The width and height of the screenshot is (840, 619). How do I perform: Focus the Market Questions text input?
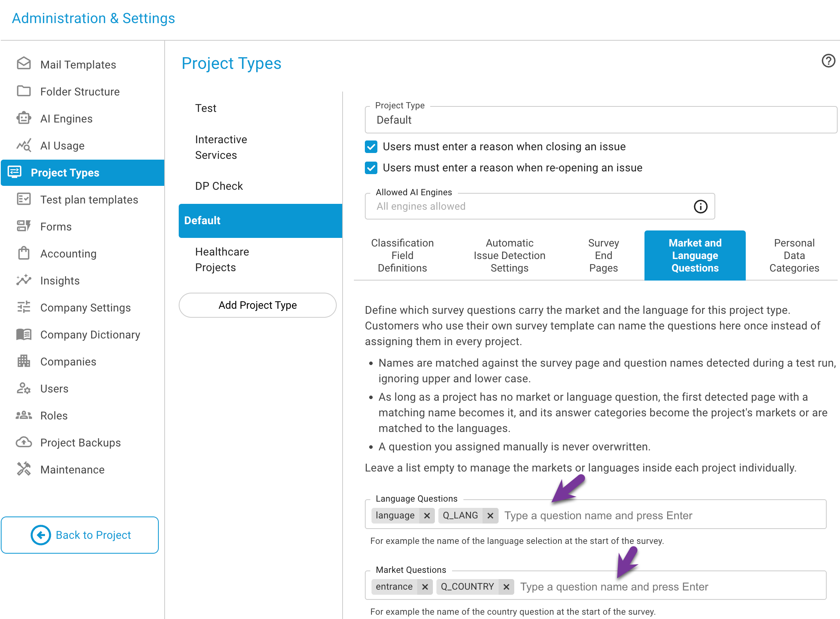(670, 587)
